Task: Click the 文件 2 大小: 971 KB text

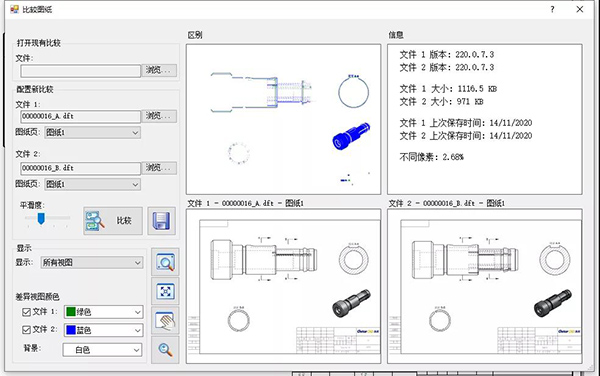Action: tap(441, 102)
